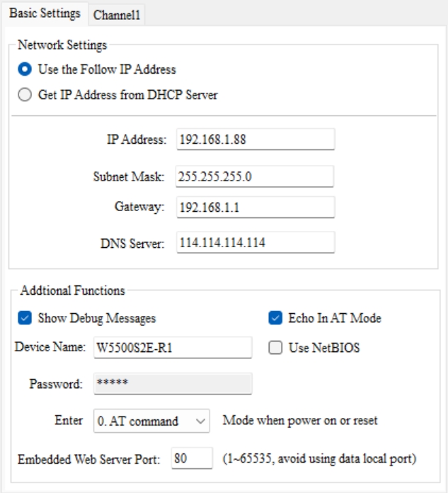The height and width of the screenshot is (493, 448).
Task: Switch to the Channel1 tab
Action: point(117,15)
